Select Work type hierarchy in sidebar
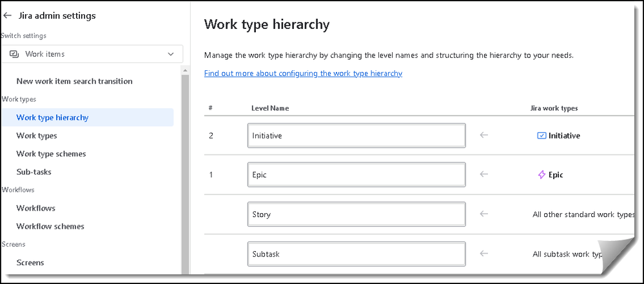 point(87,117)
